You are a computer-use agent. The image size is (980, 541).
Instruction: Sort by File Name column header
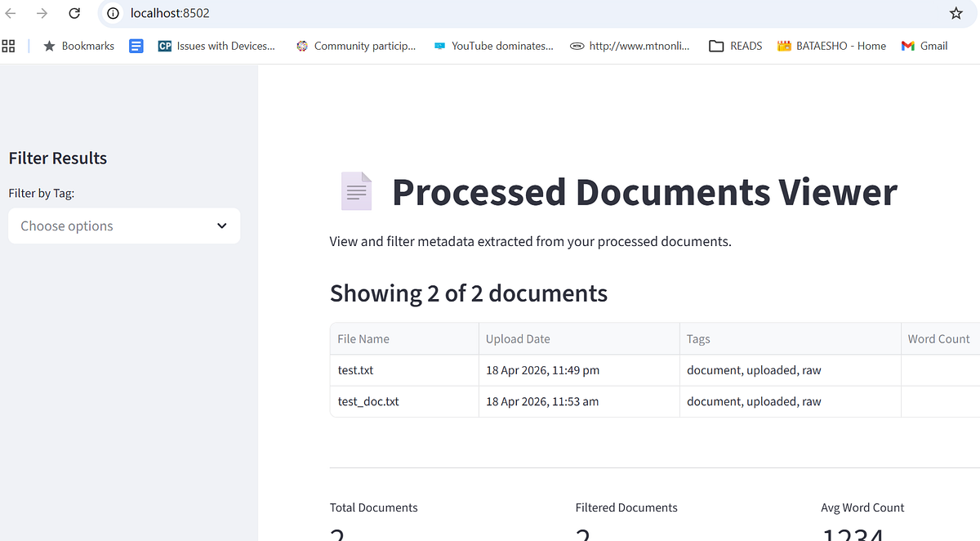click(x=404, y=338)
